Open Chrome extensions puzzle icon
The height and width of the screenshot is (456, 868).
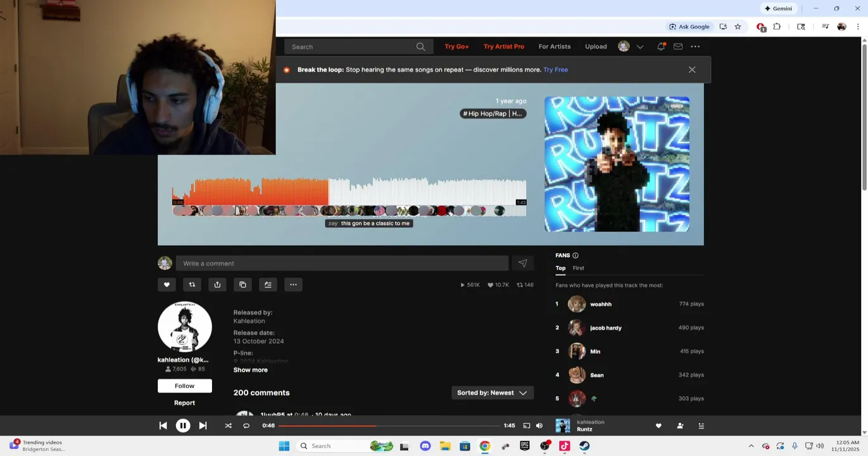[777, 27]
